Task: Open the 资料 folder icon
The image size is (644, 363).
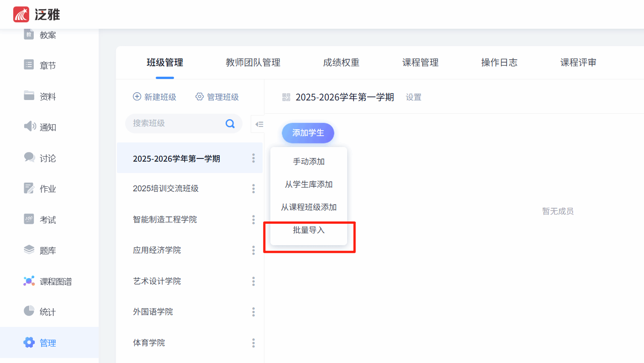Action: [x=29, y=96]
